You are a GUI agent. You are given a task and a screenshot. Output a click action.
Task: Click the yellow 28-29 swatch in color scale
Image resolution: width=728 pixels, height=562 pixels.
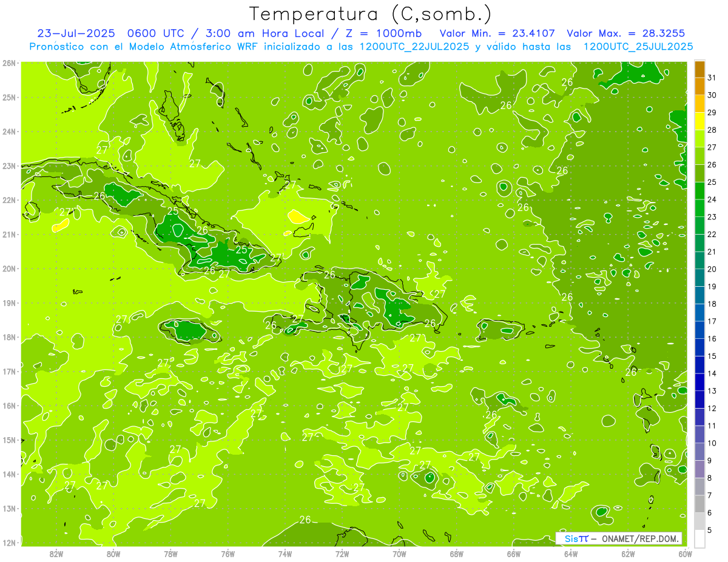pyautogui.click(x=699, y=121)
